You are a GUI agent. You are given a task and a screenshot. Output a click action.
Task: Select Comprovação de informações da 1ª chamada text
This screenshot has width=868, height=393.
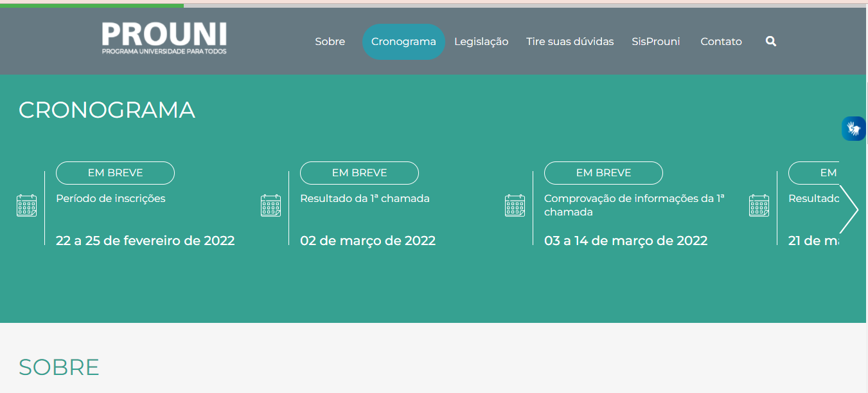coord(634,205)
